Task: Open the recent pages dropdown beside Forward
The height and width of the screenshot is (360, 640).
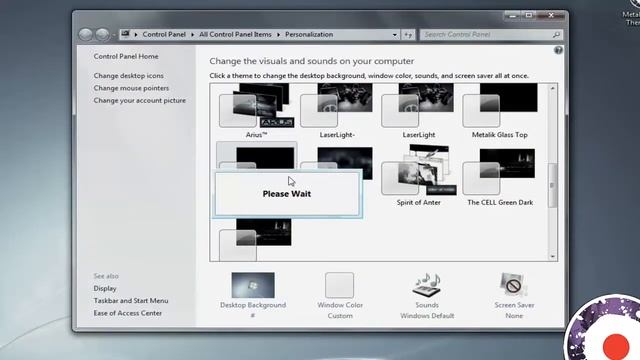Action: (x=113, y=35)
